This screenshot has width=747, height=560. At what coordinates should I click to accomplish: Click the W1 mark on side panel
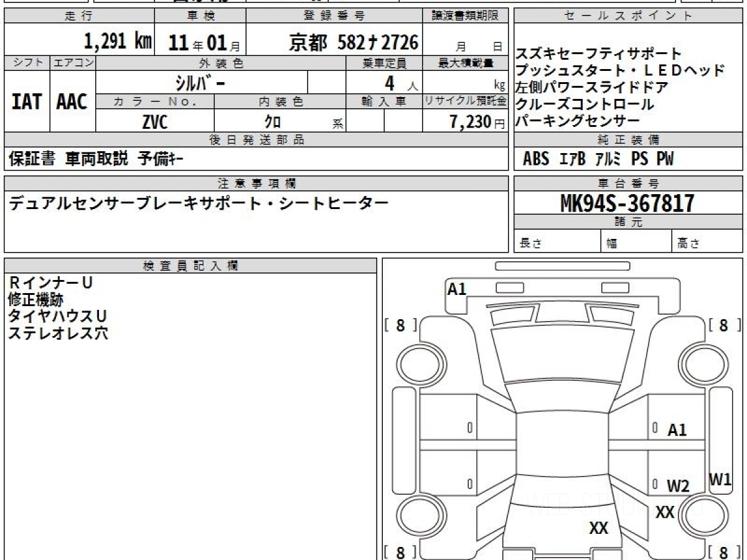tap(720, 480)
